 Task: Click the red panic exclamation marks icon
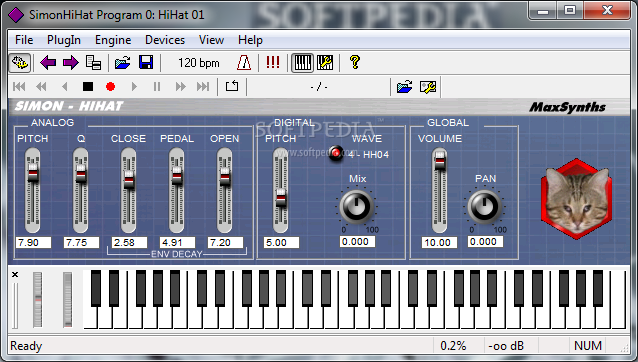point(273,62)
